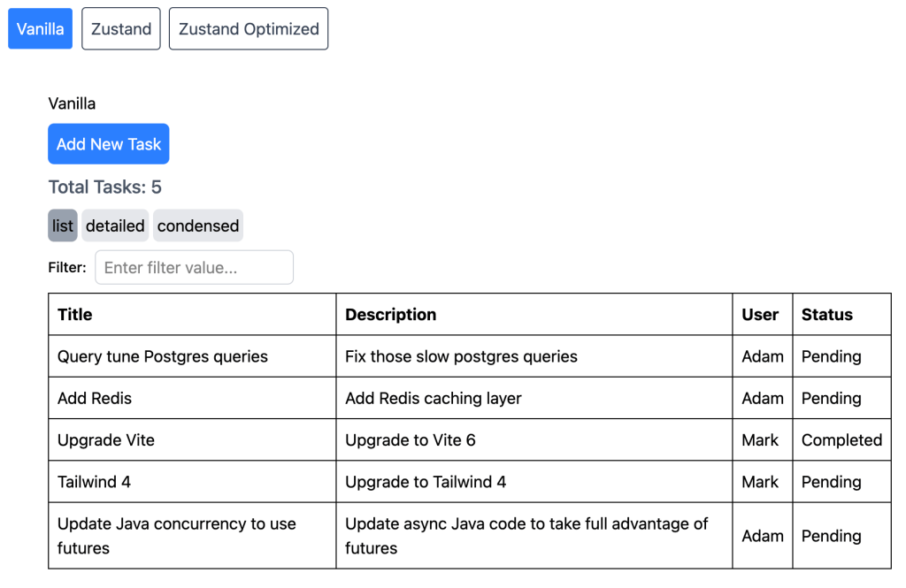Click the Description column header

[390, 314]
